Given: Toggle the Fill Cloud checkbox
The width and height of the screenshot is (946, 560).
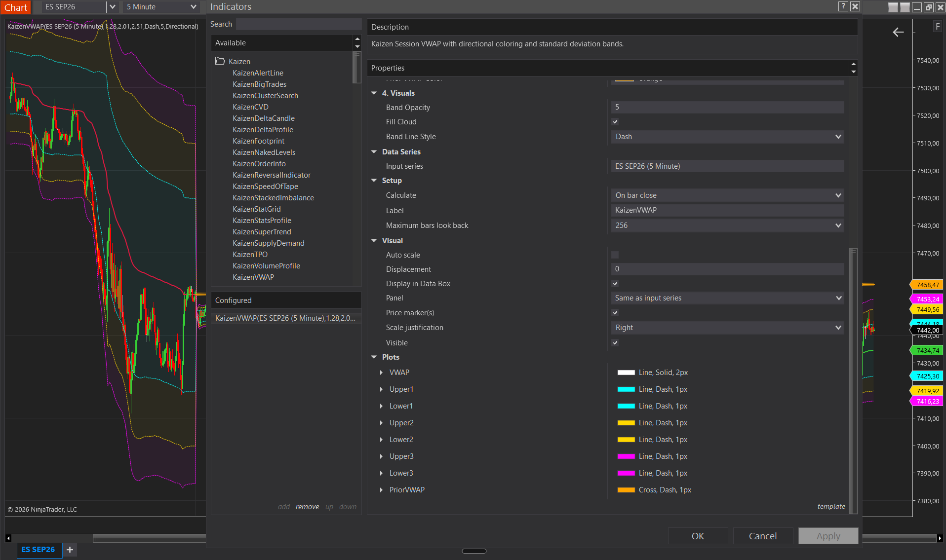Looking at the screenshot, I should click(615, 122).
